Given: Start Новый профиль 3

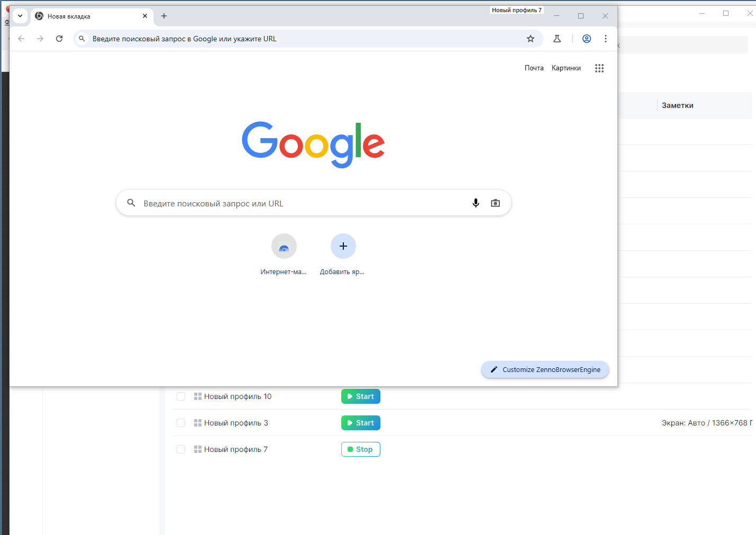Looking at the screenshot, I should pyautogui.click(x=361, y=423).
